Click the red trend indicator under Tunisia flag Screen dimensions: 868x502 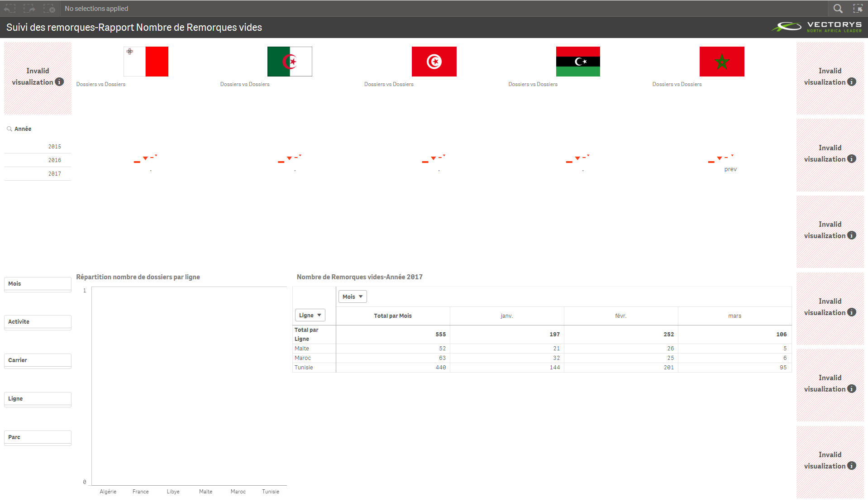tap(434, 158)
